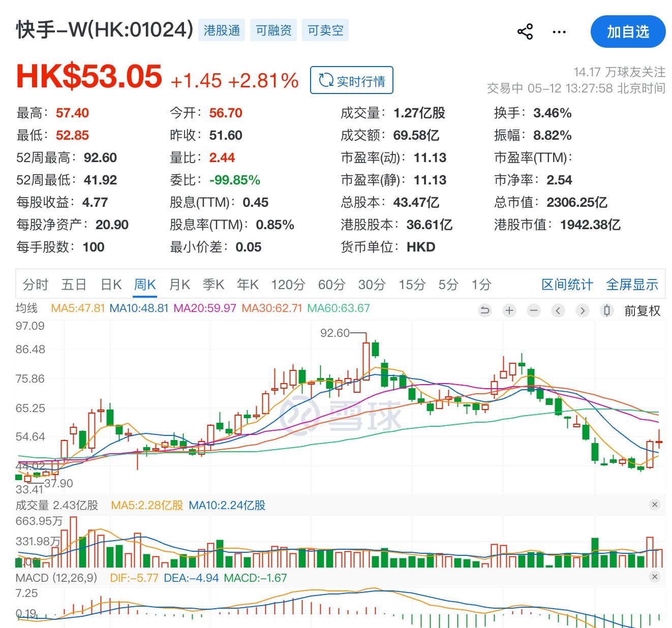The width and height of the screenshot is (672, 628).
Task: Click the 92.60 peak label on chart
Action: (335, 333)
